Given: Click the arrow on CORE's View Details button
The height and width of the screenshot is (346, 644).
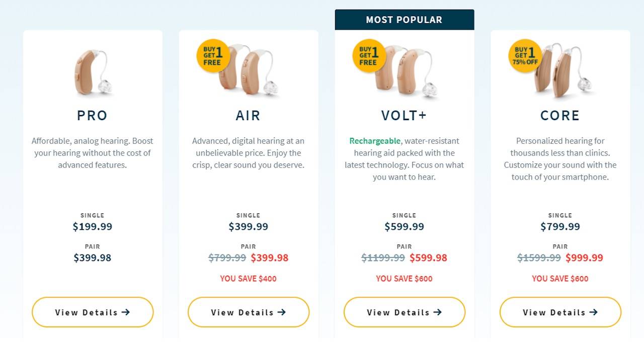Looking at the screenshot, I should (x=594, y=312).
